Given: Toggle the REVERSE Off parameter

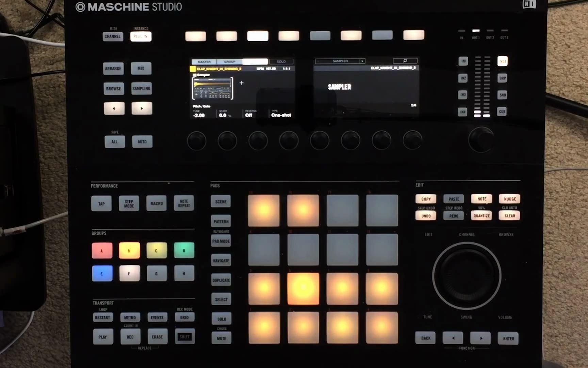Looking at the screenshot, I should coord(249,115).
